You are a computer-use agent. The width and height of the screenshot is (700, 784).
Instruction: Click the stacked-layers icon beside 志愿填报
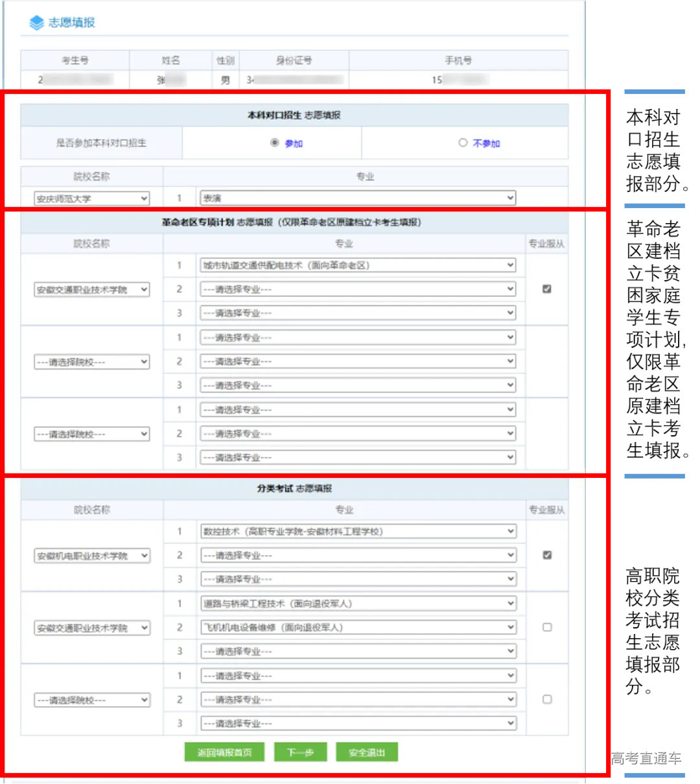[x=37, y=23]
